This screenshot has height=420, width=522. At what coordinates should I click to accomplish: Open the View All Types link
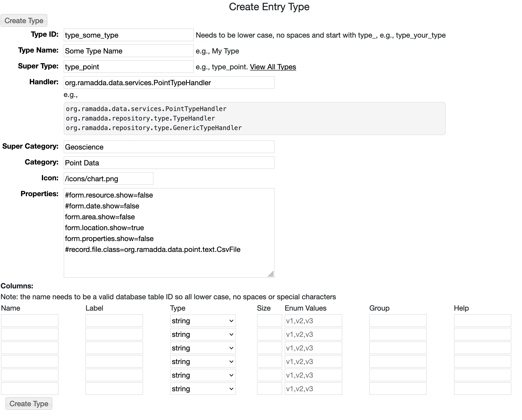[x=273, y=67]
